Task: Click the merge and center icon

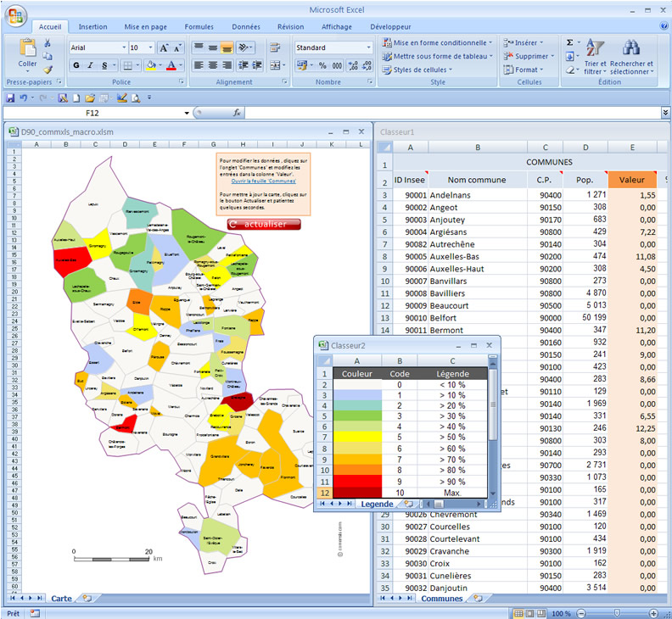Action: pyautogui.click(x=276, y=65)
